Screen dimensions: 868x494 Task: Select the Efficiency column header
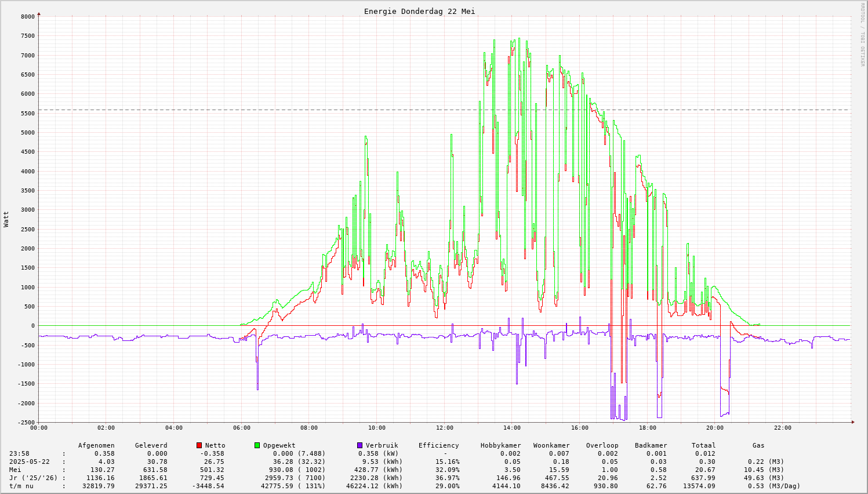(438, 445)
